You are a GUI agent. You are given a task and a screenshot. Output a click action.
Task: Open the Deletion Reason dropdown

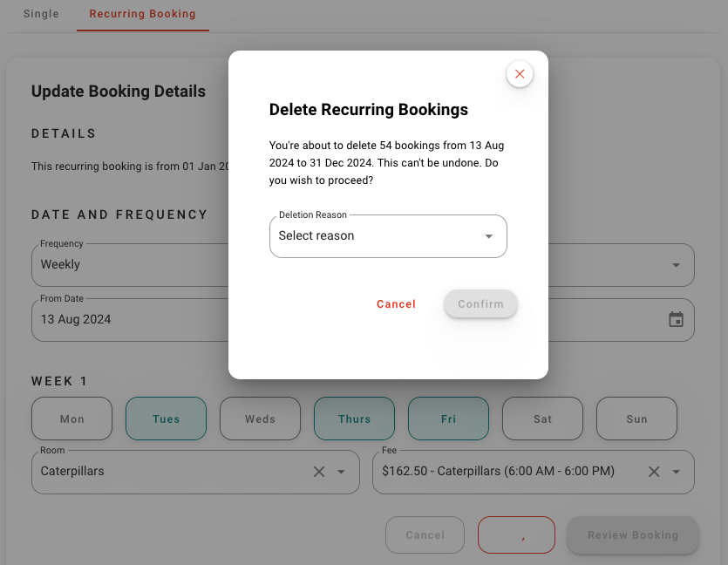click(388, 236)
